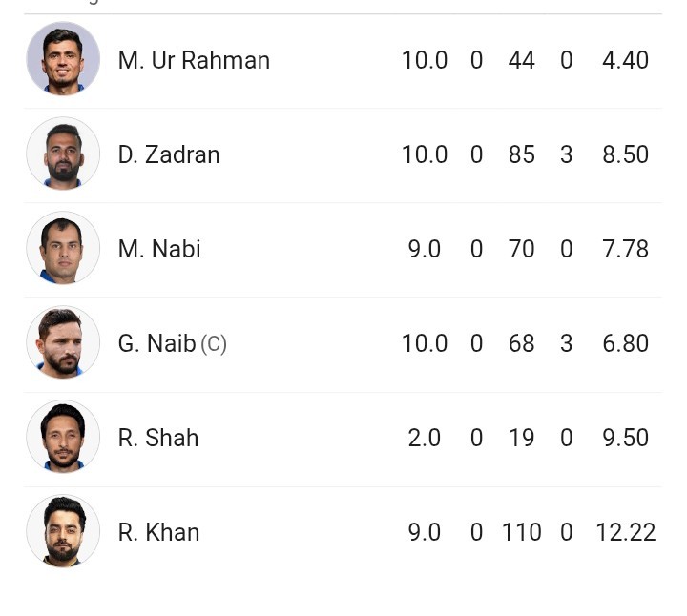Open R. Shah's player photo
Image resolution: width=687 pixels, height=616 pixels.
(63, 437)
